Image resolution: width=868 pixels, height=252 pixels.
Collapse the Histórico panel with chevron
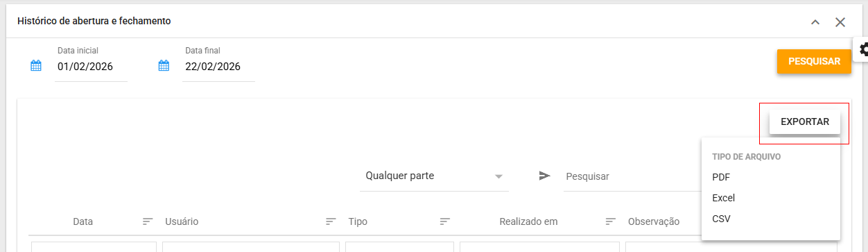(815, 22)
